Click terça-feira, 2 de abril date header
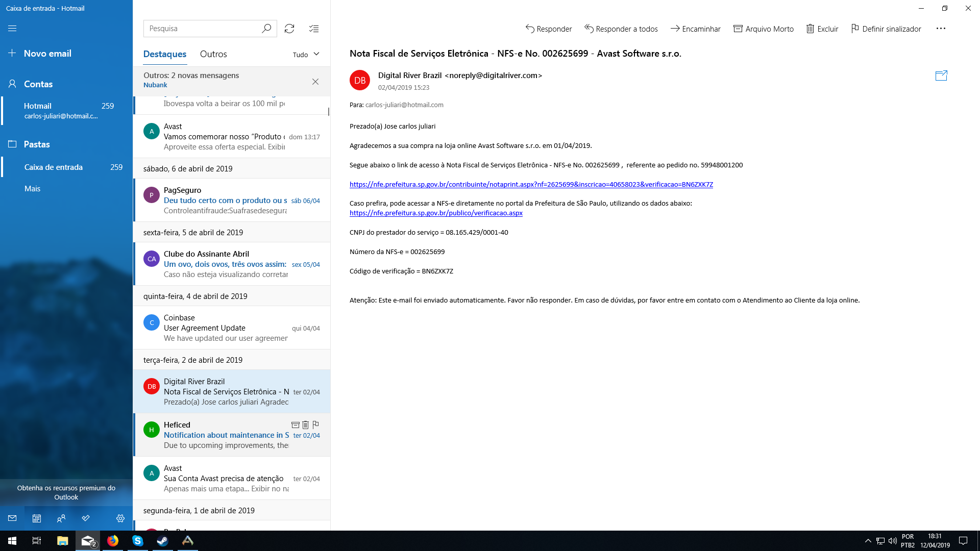This screenshot has height=551, width=980. (x=232, y=360)
